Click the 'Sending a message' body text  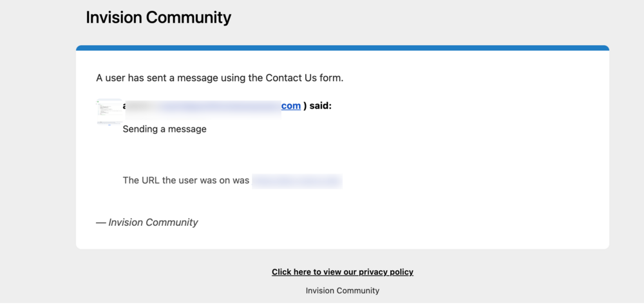pos(165,129)
